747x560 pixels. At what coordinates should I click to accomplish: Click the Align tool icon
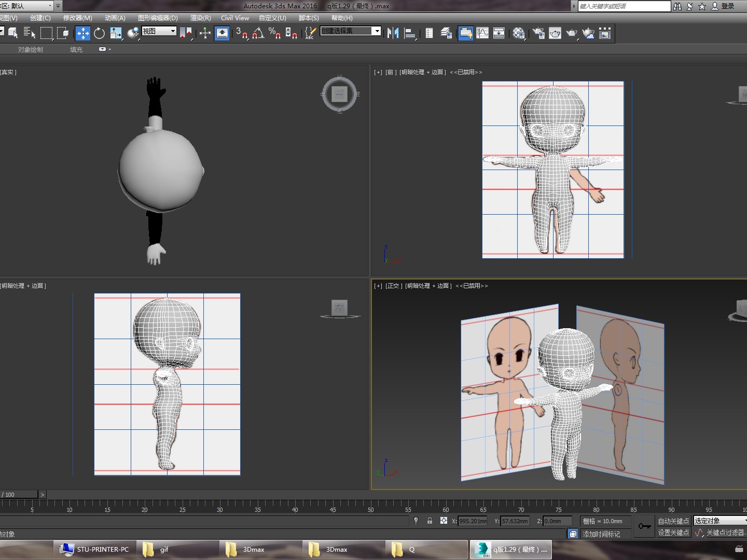tap(410, 34)
